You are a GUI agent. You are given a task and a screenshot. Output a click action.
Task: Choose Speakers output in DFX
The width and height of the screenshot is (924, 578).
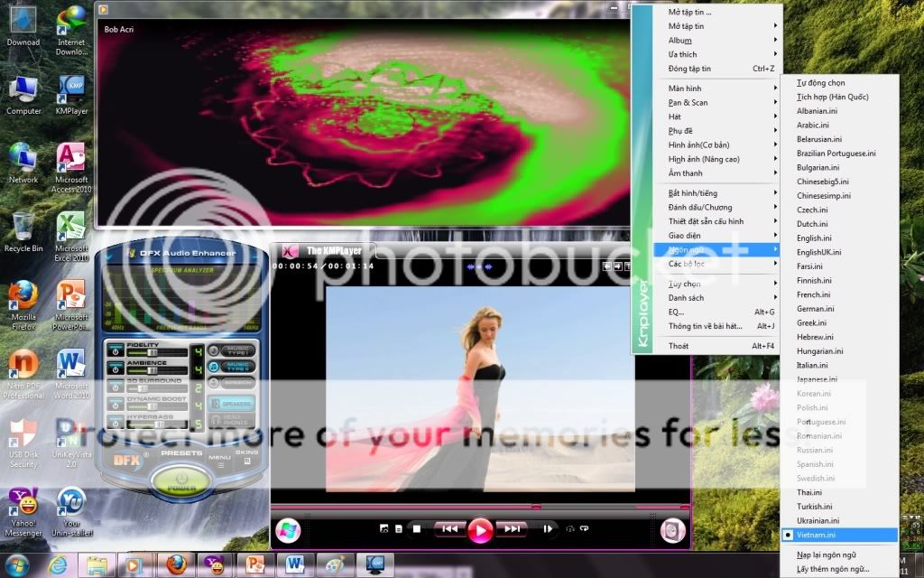pos(231,404)
